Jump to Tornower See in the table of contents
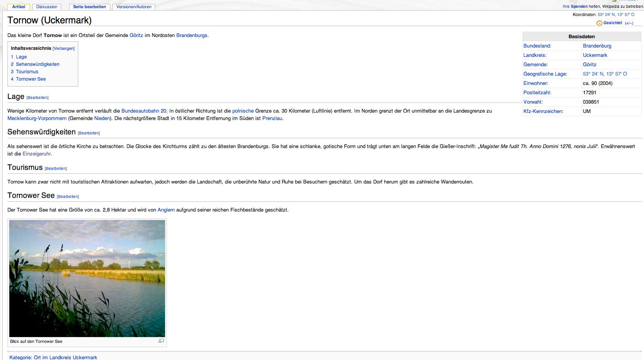This screenshot has width=644, height=360. click(31, 79)
